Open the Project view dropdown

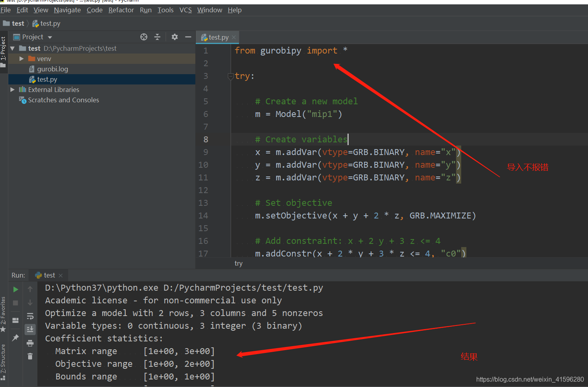[50, 37]
